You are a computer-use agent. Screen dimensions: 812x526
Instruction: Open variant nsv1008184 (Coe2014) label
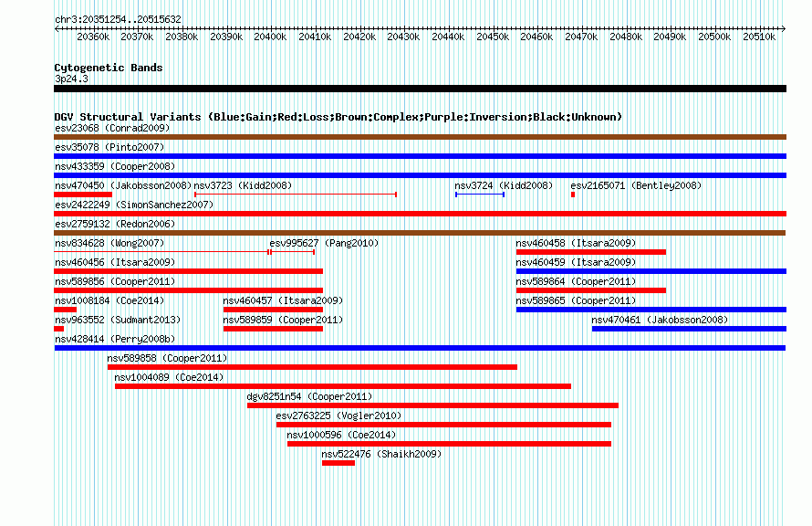tap(109, 300)
